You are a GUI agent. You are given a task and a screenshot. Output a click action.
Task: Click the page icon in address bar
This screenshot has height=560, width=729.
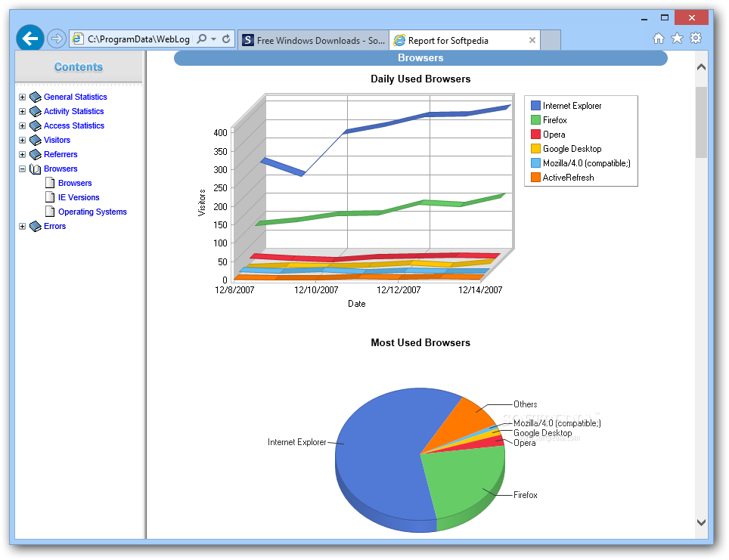point(78,39)
